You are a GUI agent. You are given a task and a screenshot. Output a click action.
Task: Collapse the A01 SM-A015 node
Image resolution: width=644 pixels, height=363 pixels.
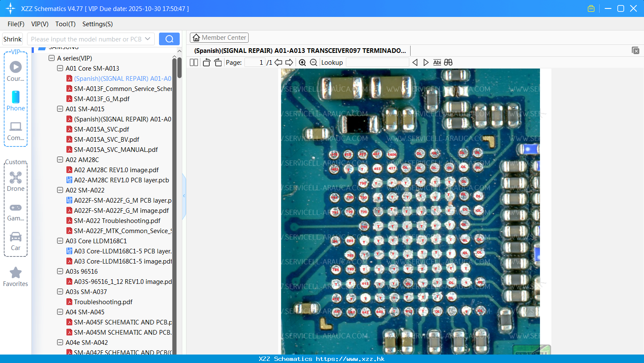[x=60, y=109]
